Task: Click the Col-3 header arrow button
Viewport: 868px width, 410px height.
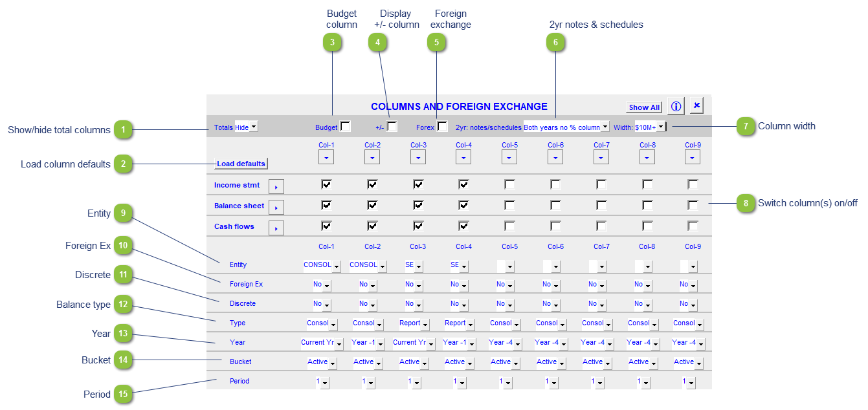Action: click(x=418, y=157)
